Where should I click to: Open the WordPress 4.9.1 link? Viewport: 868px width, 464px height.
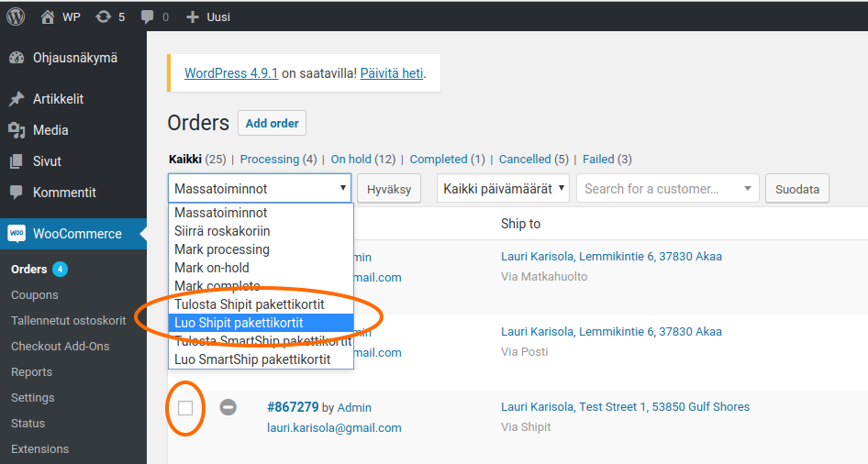(x=231, y=73)
